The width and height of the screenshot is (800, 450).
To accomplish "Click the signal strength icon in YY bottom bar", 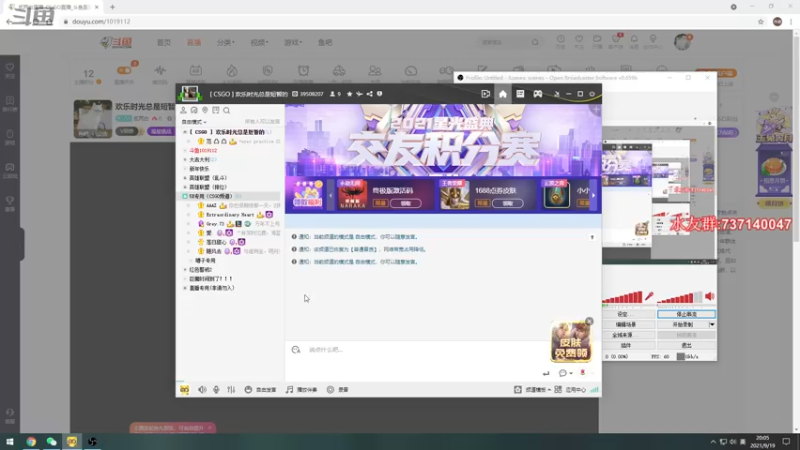I will tap(594, 390).
